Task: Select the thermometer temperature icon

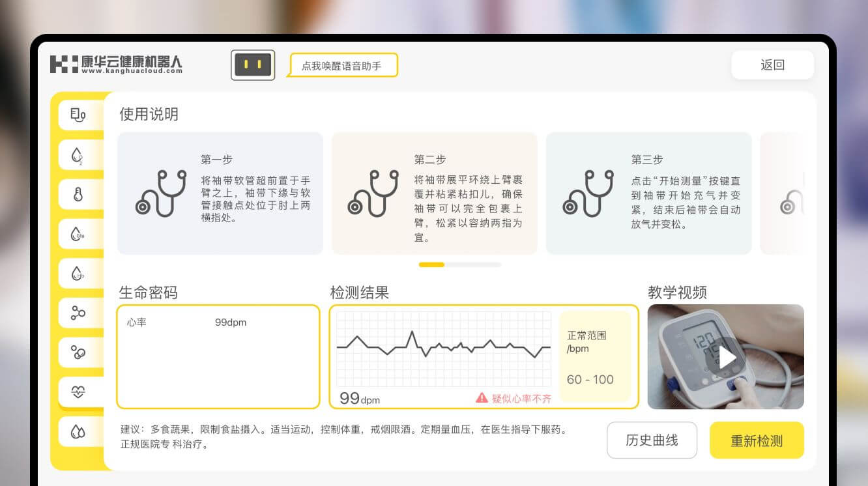Action: (x=78, y=194)
